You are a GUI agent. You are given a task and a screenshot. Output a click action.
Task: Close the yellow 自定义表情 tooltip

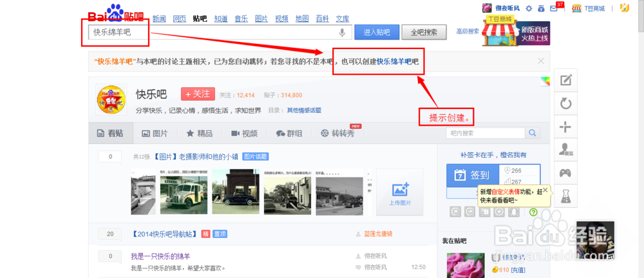click(x=545, y=190)
